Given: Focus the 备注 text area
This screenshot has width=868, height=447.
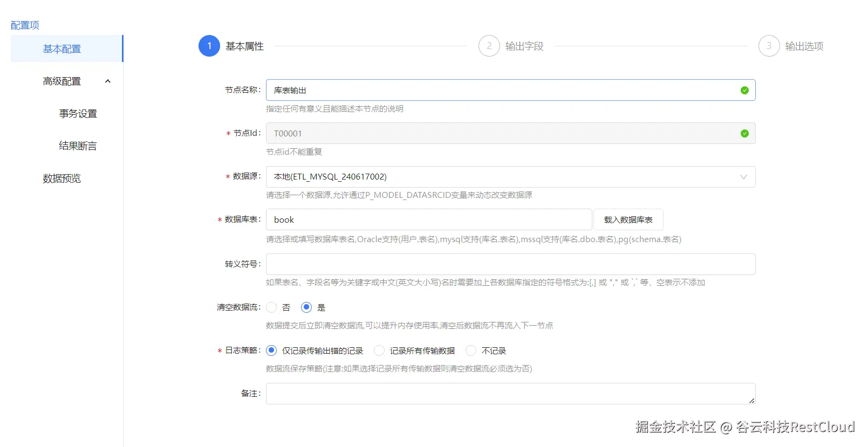Looking at the screenshot, I should tap(510, 394).
